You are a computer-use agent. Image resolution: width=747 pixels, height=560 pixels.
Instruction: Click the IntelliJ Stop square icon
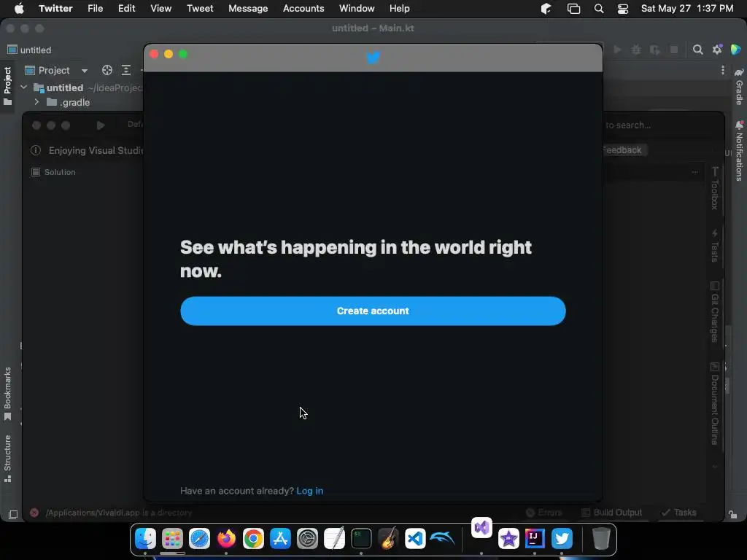tap(673, 50)
